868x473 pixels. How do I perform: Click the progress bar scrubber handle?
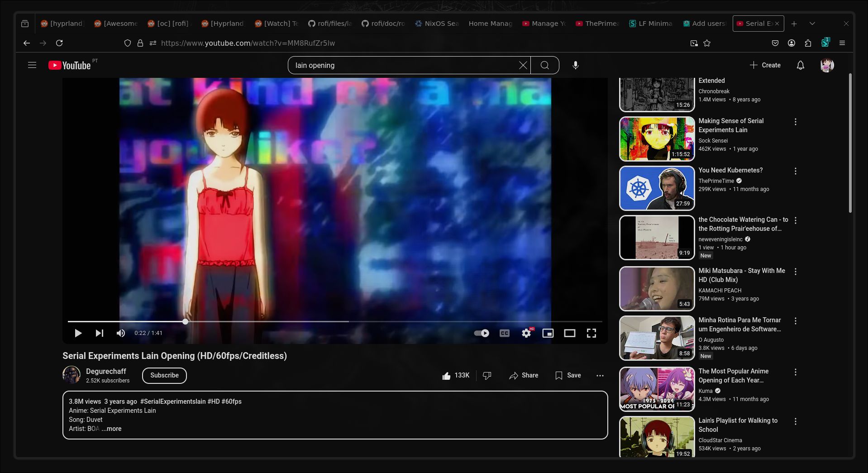185,321
